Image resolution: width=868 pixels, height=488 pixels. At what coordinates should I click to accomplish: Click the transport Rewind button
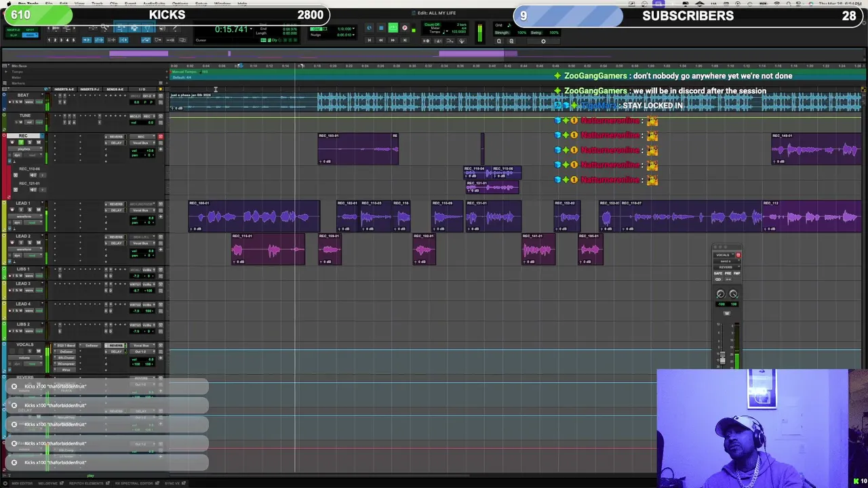pyautogui.click(x=381, y=40)
